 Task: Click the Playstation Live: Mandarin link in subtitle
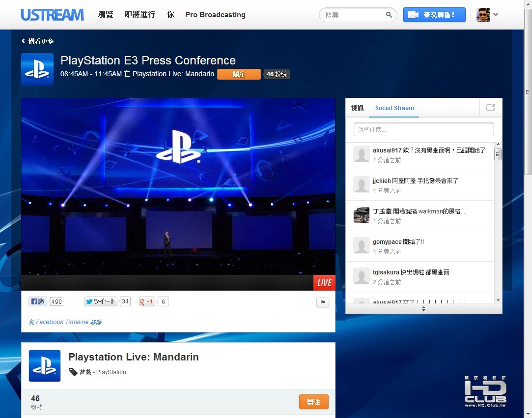pos(173,74)
